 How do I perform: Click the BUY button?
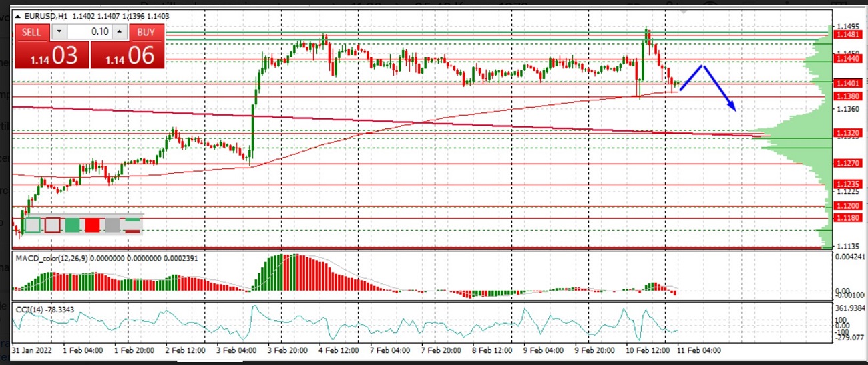click(146, 32)
